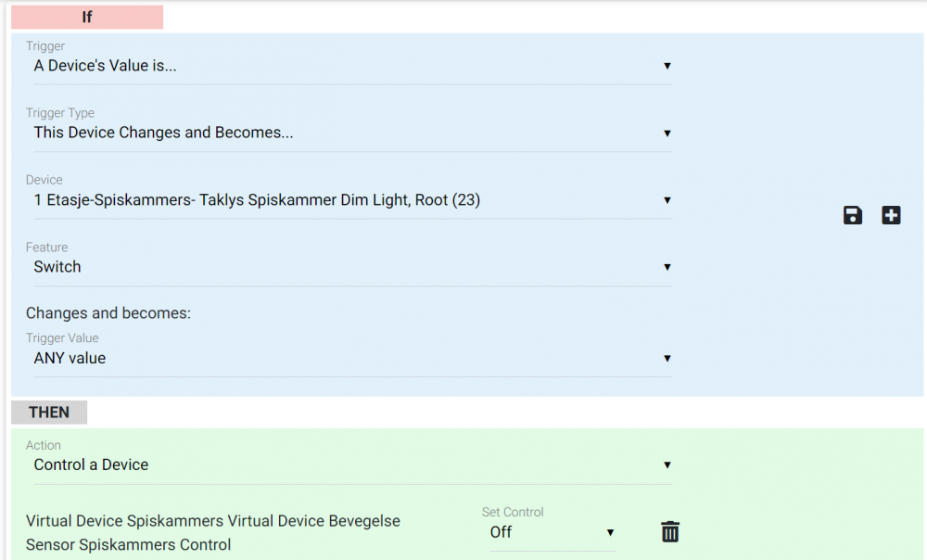
Task: Click the 'Trigger Value' field label
Action: tap(62, 338)
